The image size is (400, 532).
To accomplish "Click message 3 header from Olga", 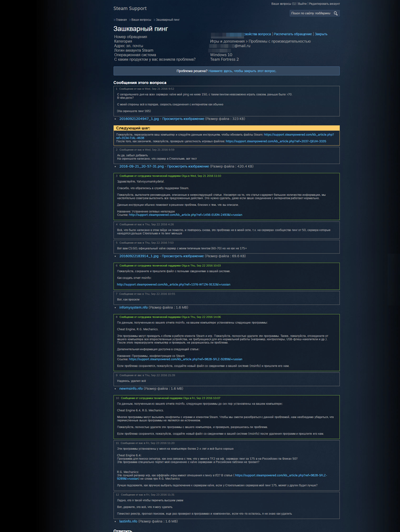I will point(170,176).
